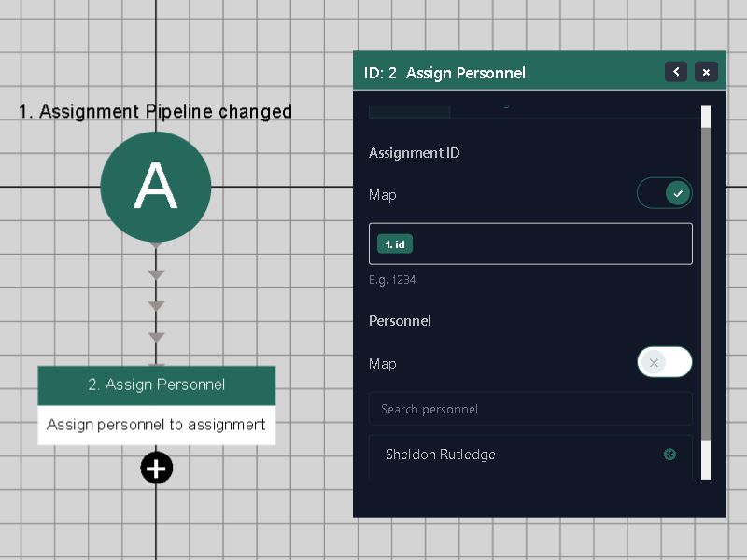
Task: Click 'Assign personnel to assignment' description
Action: (x=156, y=425)
